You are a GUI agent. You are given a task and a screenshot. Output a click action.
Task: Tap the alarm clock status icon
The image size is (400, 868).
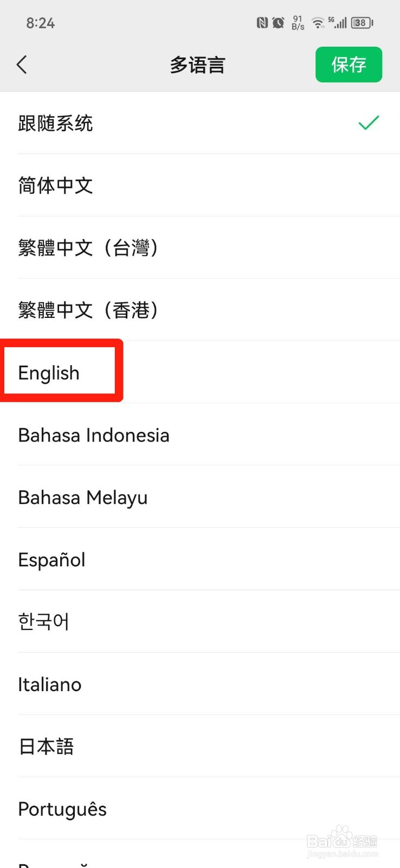click(x=278, y=23)
